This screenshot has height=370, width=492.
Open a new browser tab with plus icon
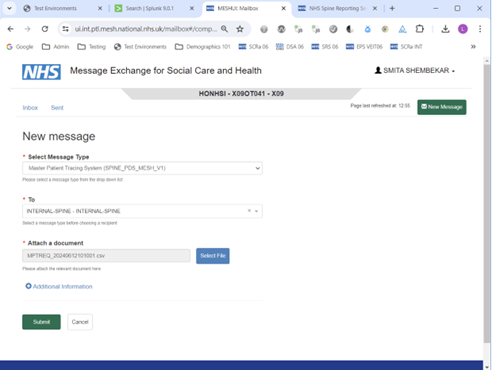(x=392, y=8)
